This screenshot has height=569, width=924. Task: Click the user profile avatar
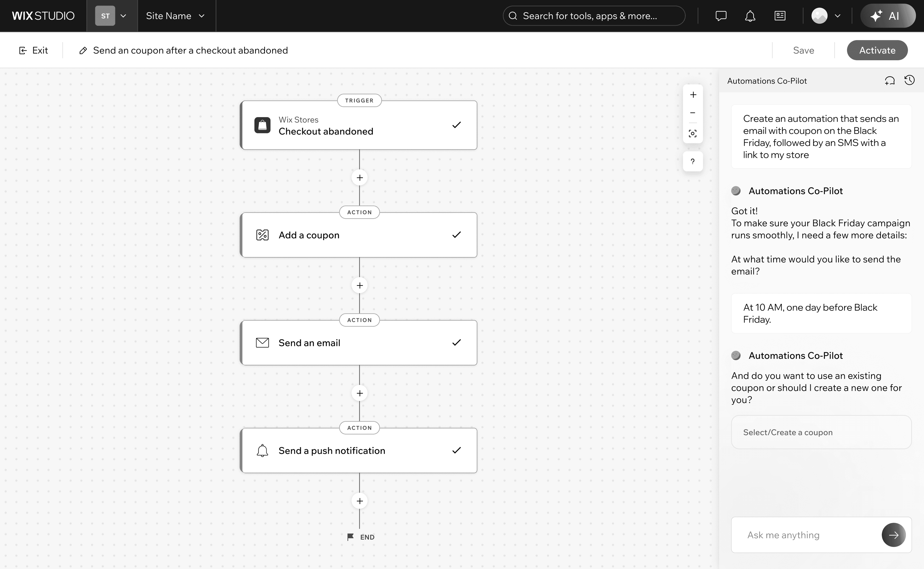pos(819,16)
